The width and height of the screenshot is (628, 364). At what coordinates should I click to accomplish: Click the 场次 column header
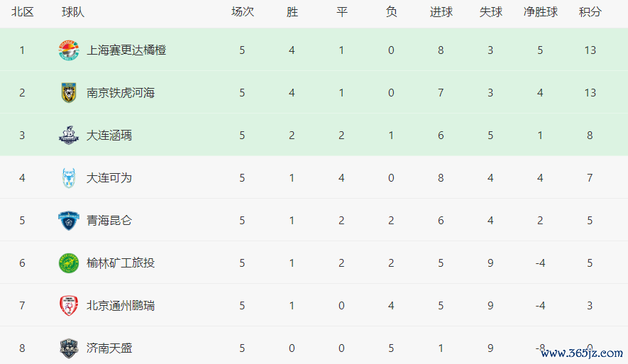(242, 12)
